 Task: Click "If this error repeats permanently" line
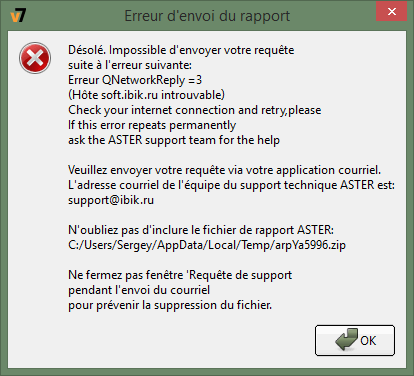click(152, 125)
